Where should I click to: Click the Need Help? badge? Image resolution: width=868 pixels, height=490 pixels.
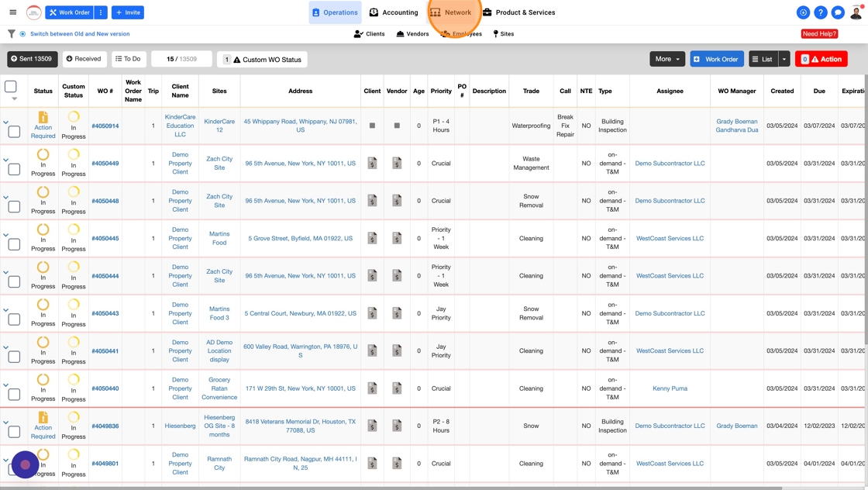coord(819,34)
